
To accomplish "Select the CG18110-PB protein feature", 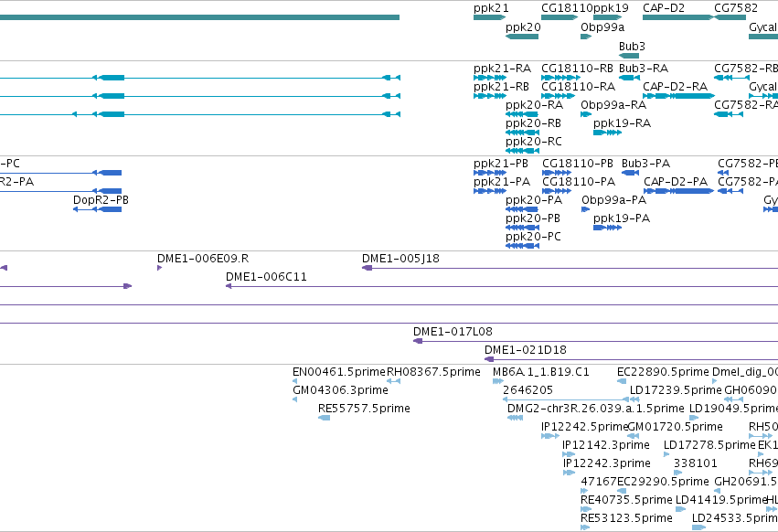I will point(557,173).
